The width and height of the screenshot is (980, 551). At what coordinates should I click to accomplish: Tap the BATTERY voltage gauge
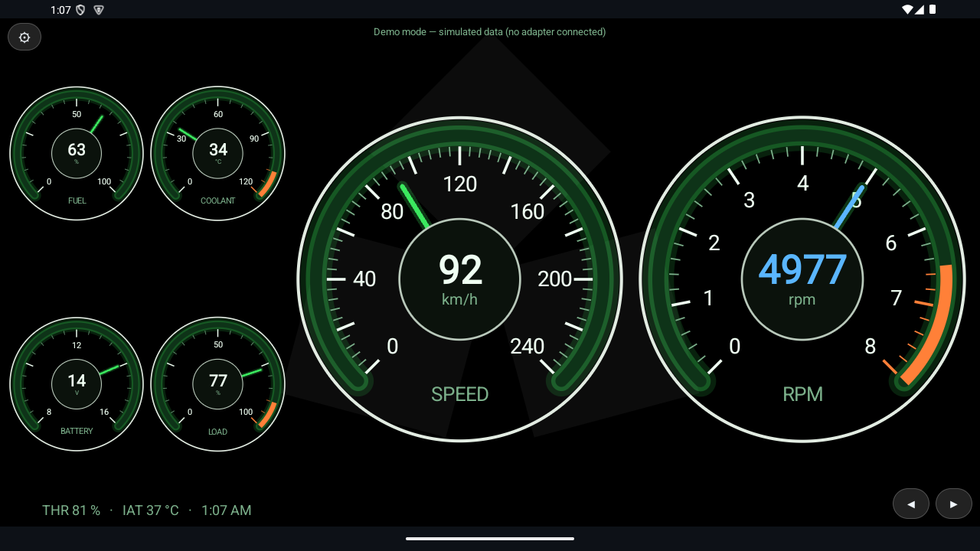point(77,384)
